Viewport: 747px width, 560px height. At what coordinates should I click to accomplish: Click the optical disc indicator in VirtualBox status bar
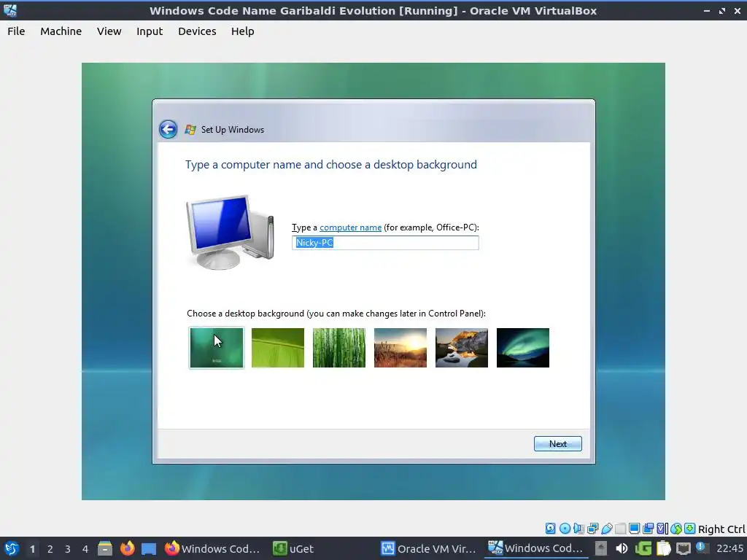pyautogui.click(x=565, y=528)
